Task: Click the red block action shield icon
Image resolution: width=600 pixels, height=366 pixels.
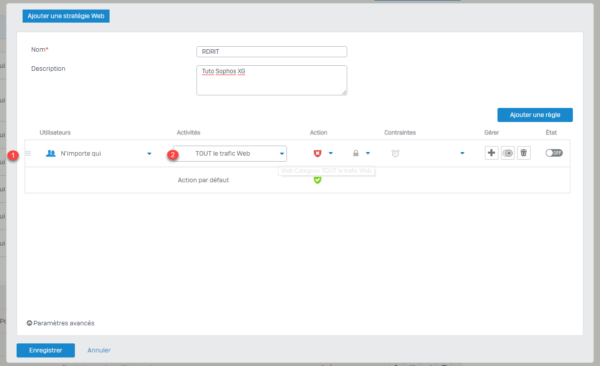Action: point(317,154)
